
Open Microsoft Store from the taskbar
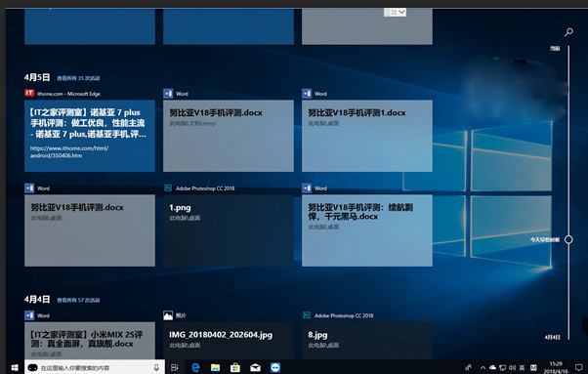tap(235, 367)
